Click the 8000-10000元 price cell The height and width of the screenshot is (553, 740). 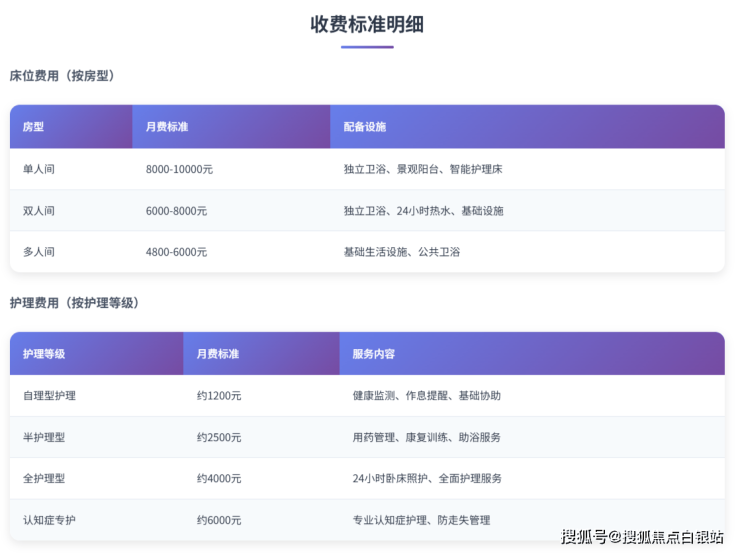(179, 170)
